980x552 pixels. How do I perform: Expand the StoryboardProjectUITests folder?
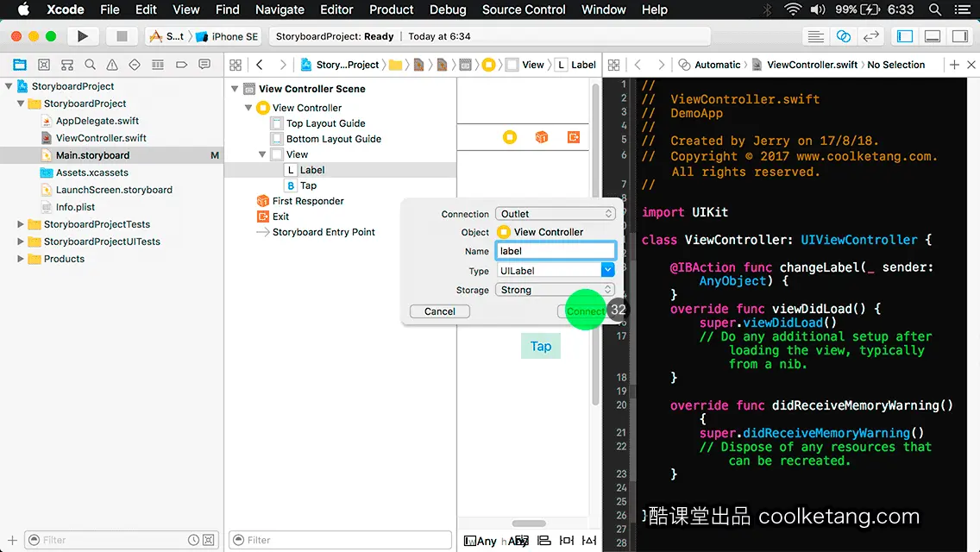pos(21,241)
